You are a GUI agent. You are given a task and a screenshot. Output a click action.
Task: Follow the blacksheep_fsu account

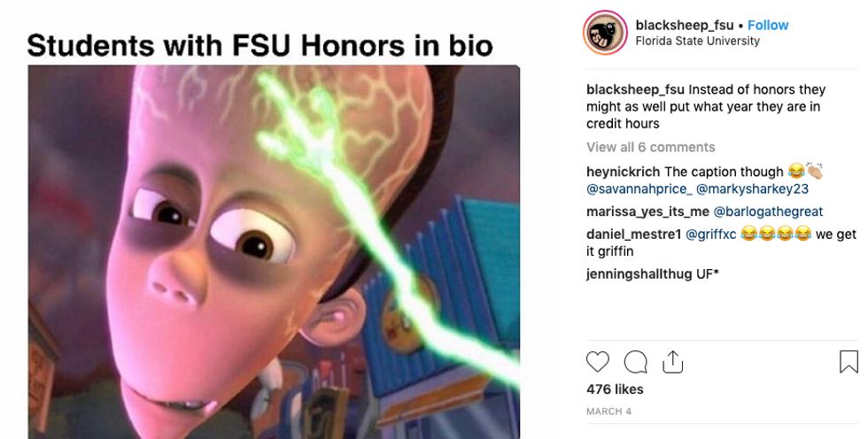click(768, 25)
